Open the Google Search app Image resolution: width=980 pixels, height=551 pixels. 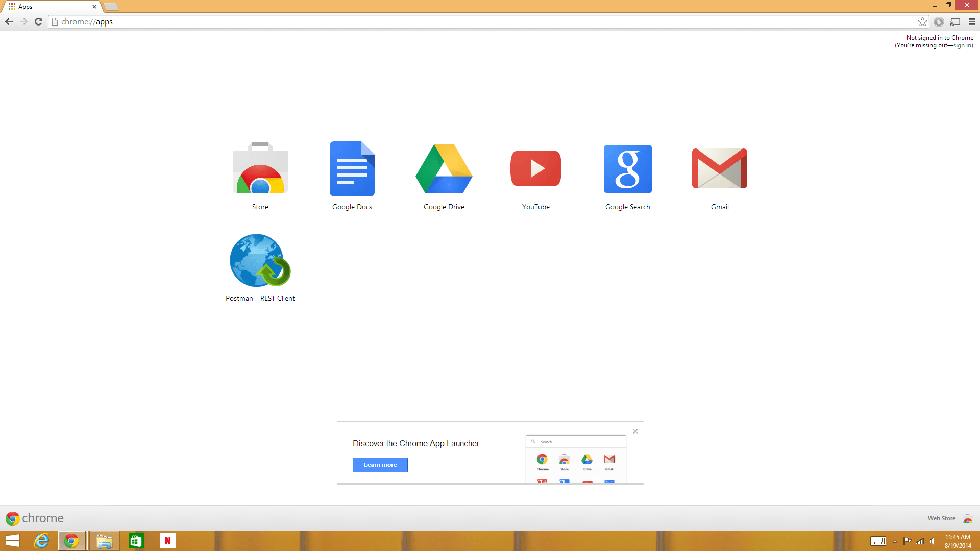(628, 169)
